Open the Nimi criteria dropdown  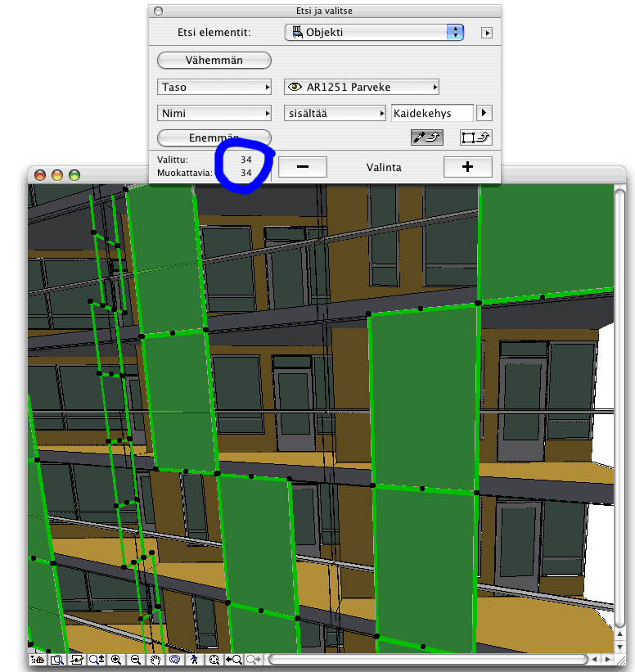coord(214,113)
